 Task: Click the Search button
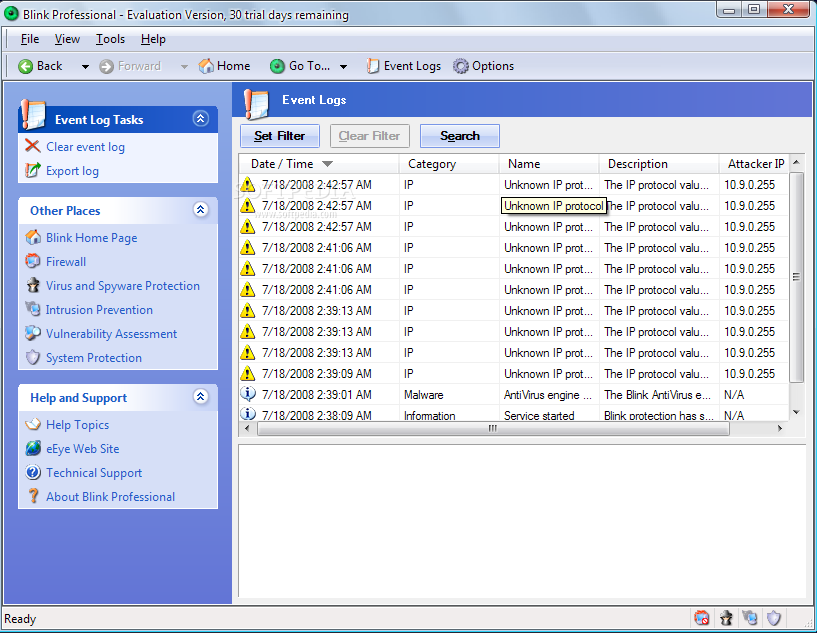coord(460,136)
